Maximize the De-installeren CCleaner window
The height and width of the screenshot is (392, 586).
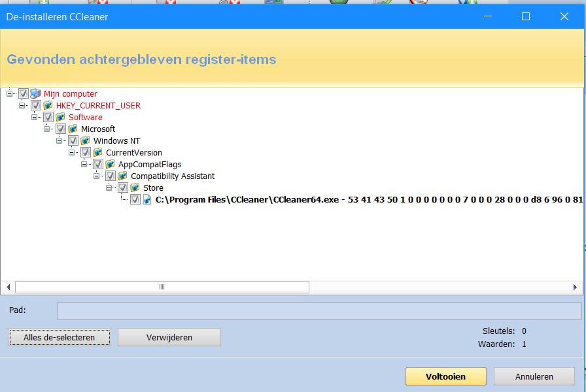tap(526, 16)
